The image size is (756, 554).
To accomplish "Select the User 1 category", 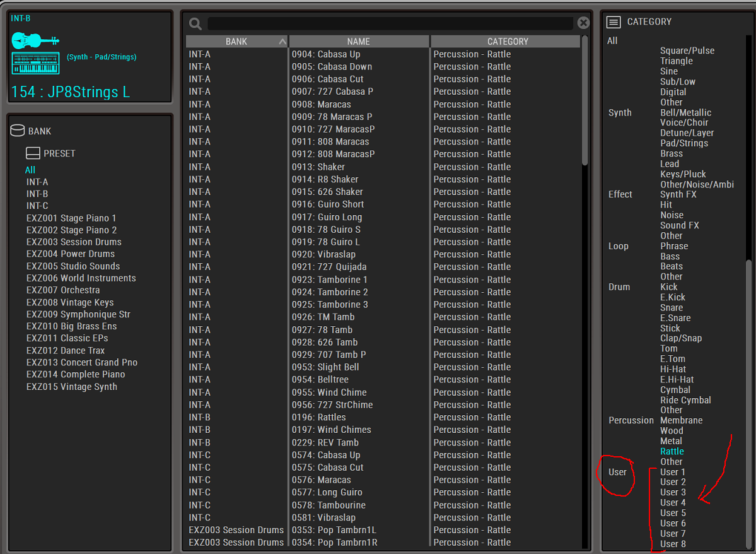I will click(x=673, y=472).
